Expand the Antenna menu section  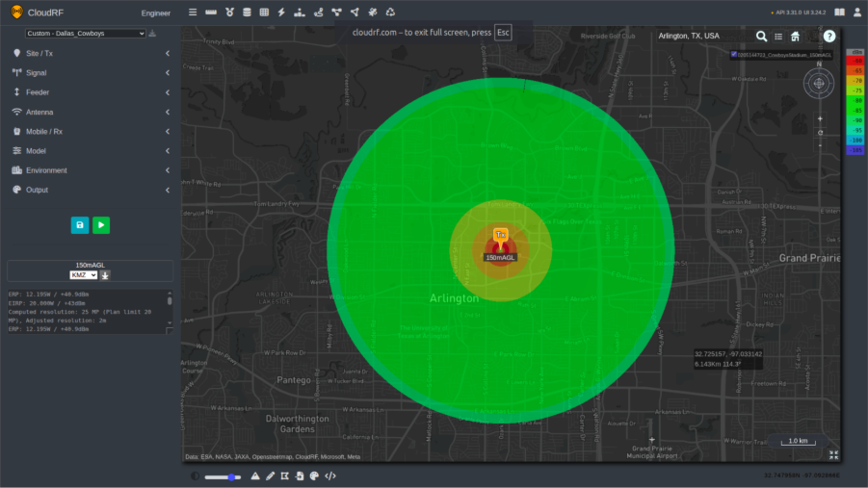[x=91, y=112]
